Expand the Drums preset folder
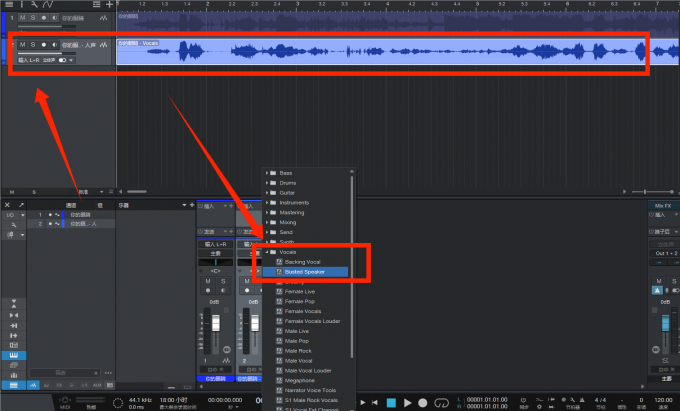 point(267,183)
